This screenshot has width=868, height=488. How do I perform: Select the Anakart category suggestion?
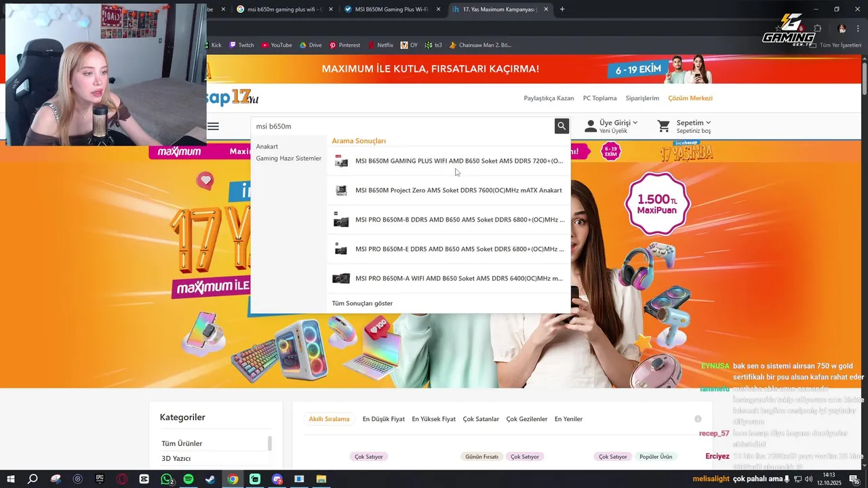(x=267, y=146)
